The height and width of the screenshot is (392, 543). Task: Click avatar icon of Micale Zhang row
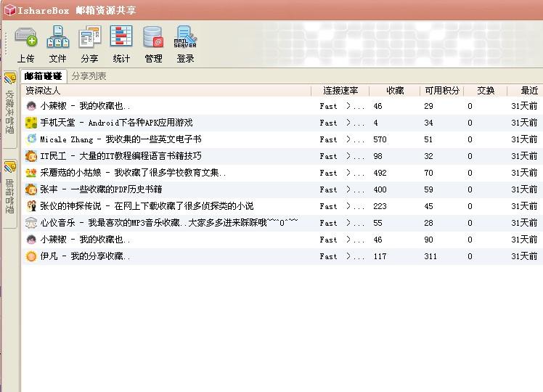pyautogui.click(x=31, y=139)
